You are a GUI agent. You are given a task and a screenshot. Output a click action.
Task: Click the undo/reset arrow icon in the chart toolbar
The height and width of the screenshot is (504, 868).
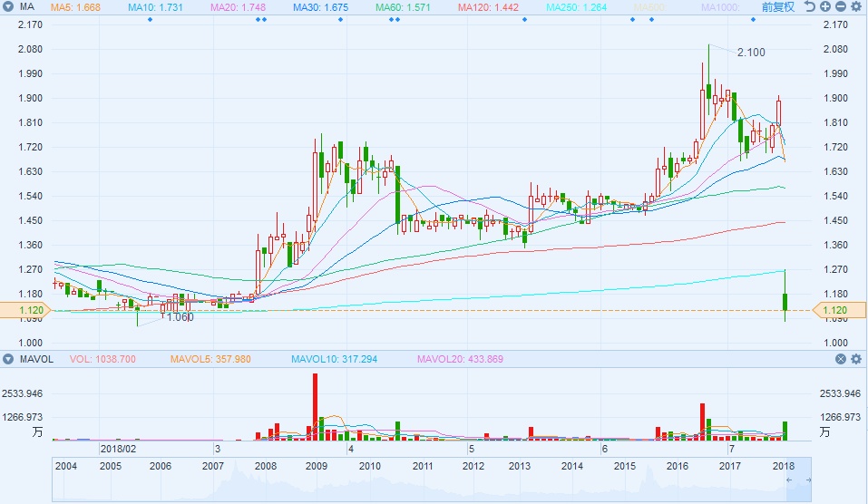pyautogui.click(x=810, y=6)
